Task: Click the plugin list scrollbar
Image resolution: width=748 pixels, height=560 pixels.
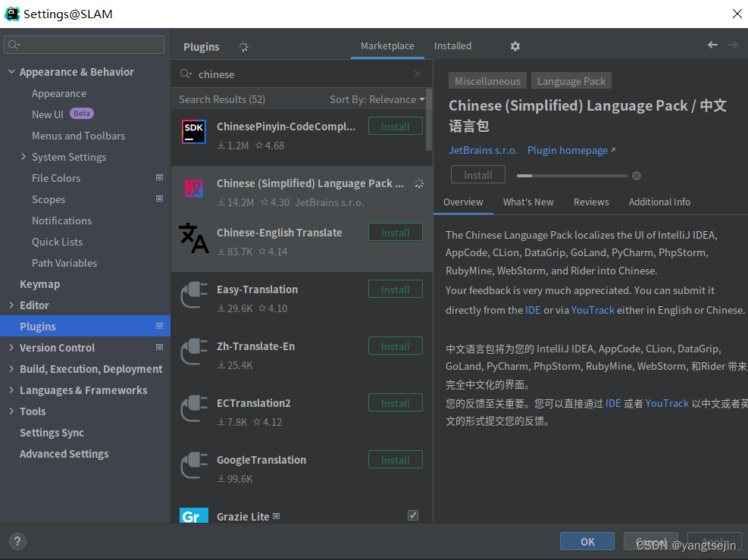Action: tap(429, 120)
